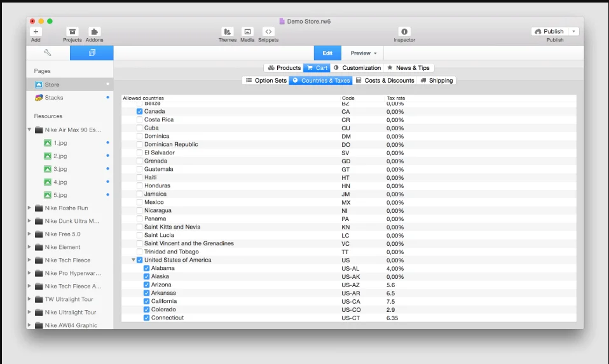The image size is (609, 364).
Task: Uncheck United States of America checkbox
Action: (x=139, y=260)
